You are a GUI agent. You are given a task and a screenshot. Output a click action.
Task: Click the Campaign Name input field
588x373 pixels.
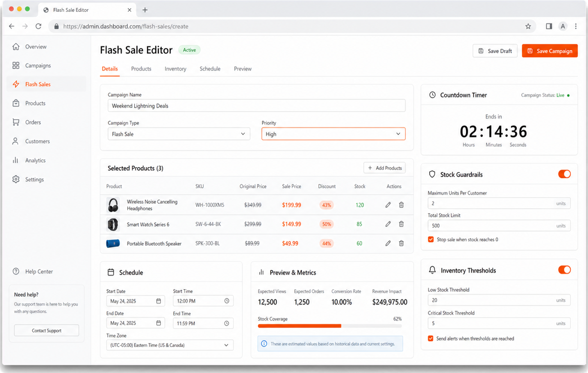point(256,106)
